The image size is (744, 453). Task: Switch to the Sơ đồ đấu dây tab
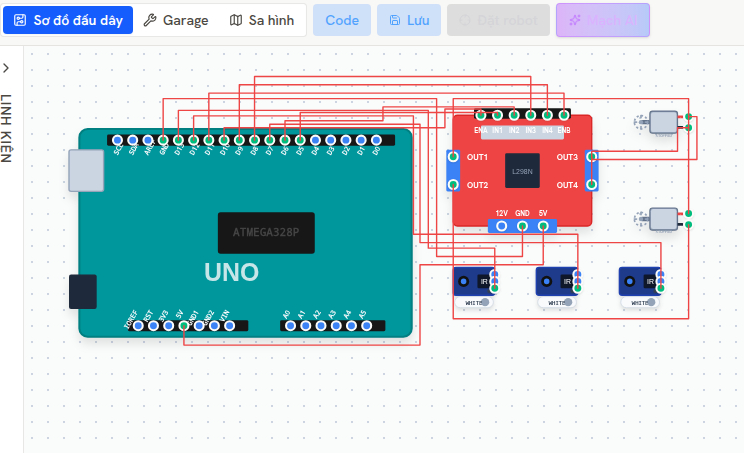click(x=68, y=20)
